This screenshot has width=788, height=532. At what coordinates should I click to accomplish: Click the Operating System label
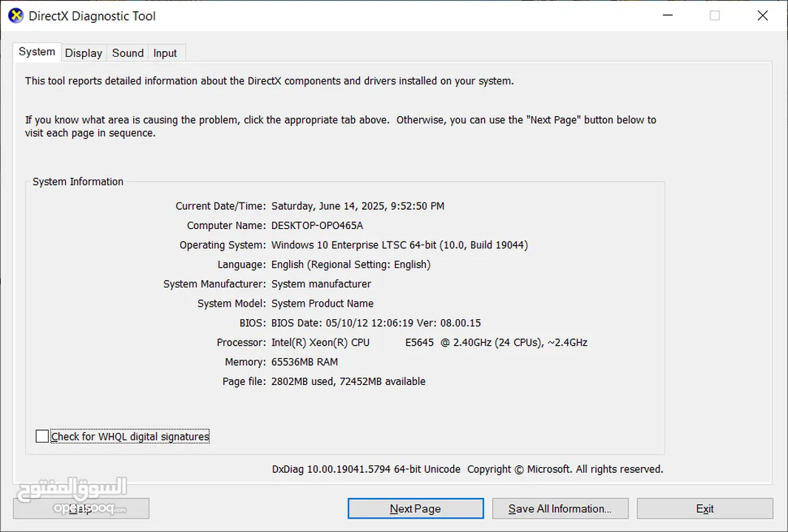tap(223, 245)
